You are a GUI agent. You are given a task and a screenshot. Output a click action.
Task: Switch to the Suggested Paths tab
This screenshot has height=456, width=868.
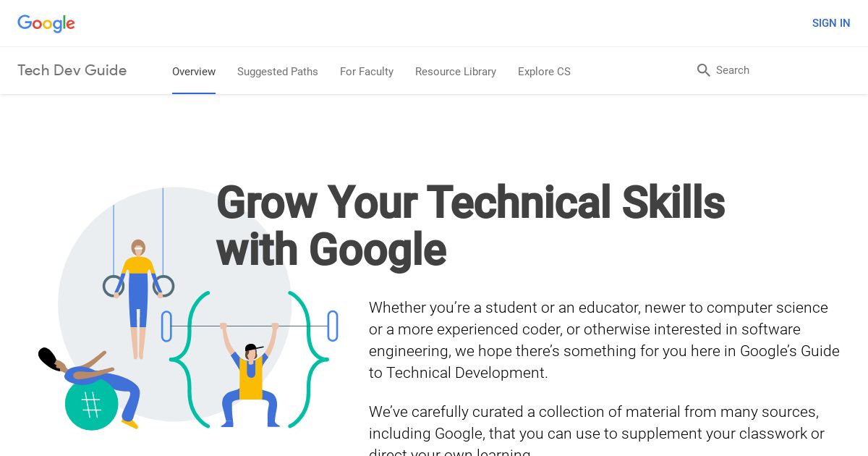pyautogui.click(x=278, y=72)
